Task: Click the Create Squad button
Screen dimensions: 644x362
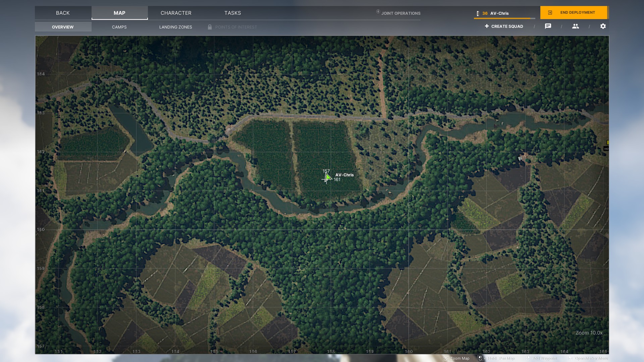Action: point(504,26)
